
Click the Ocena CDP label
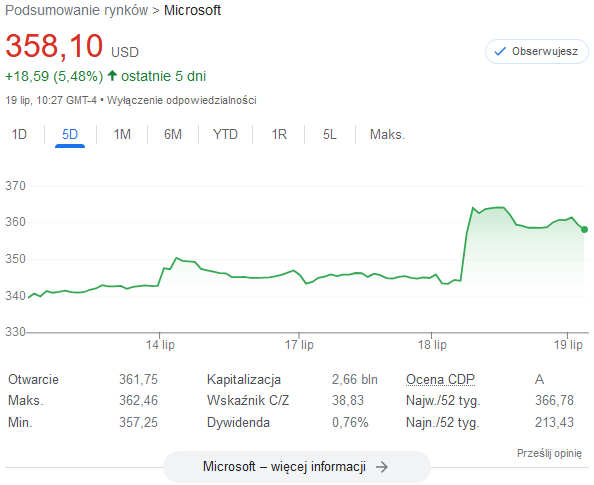(x=440, y=379)
